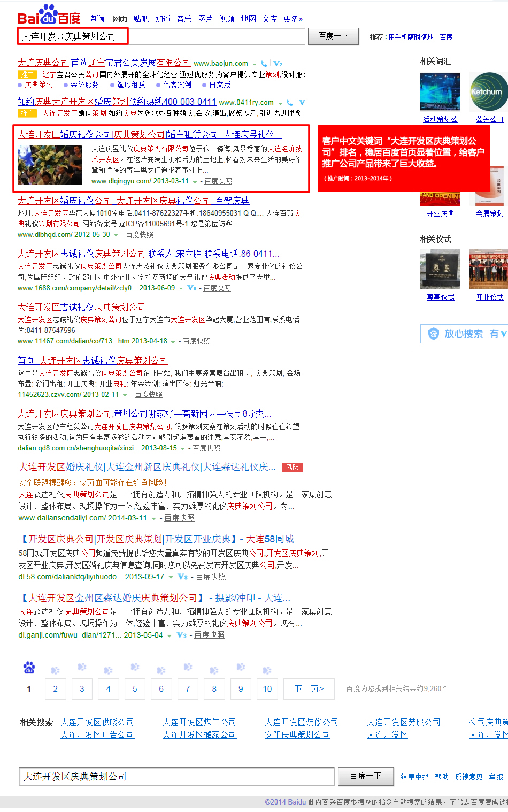
Task: Open related search 安阳庆典策划公司
Action: click(x=297, y=735)
